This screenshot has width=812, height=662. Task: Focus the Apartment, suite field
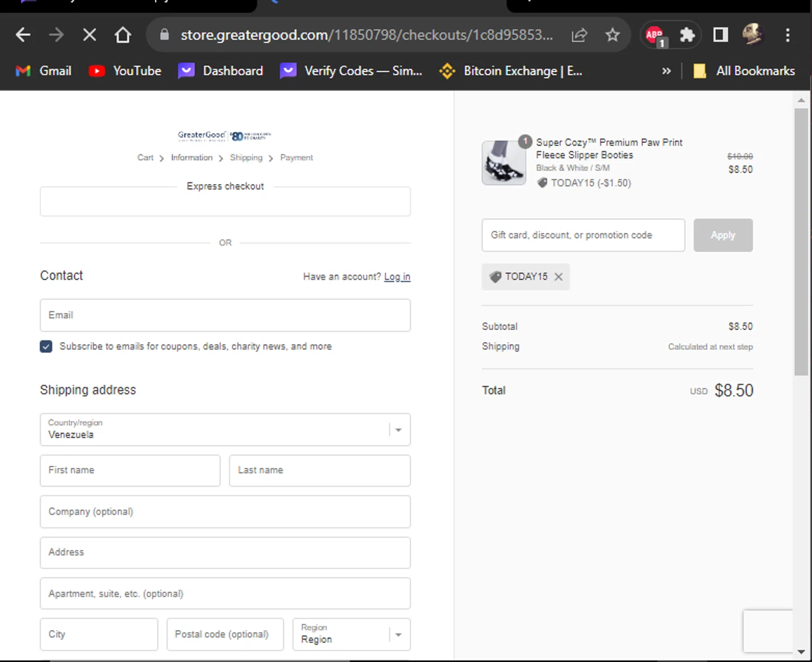click(225, 593)
